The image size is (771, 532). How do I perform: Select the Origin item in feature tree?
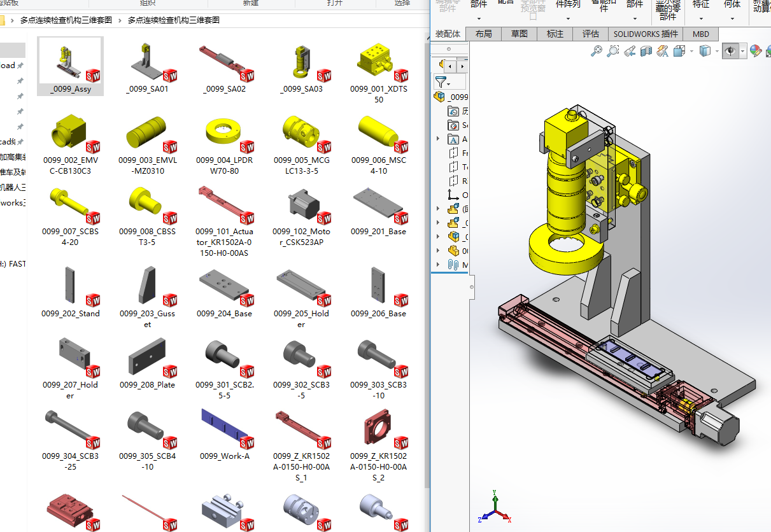(457, 195)
